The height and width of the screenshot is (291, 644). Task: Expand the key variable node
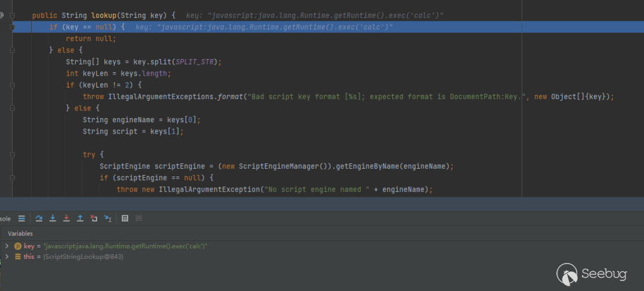7,246
